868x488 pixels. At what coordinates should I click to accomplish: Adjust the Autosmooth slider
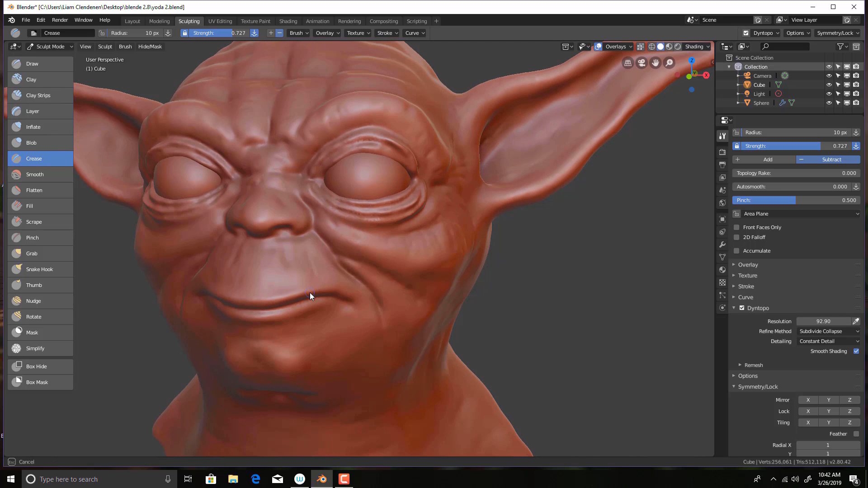click(x=792, y=187)
